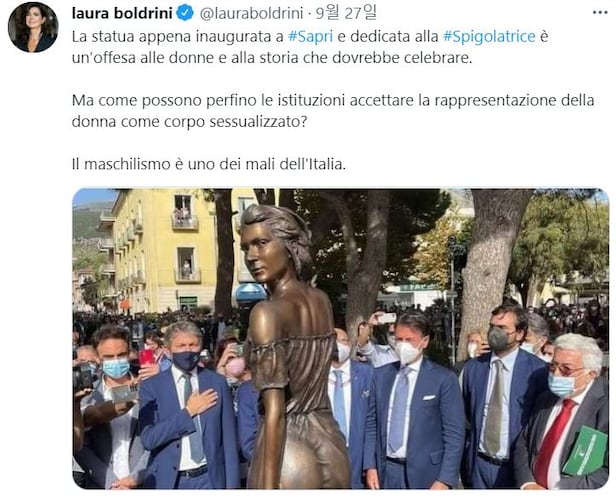This screenshot has width=616, height=499.
Task: Open laura boldrini's profile avatar picture
Action: [33, 27]
